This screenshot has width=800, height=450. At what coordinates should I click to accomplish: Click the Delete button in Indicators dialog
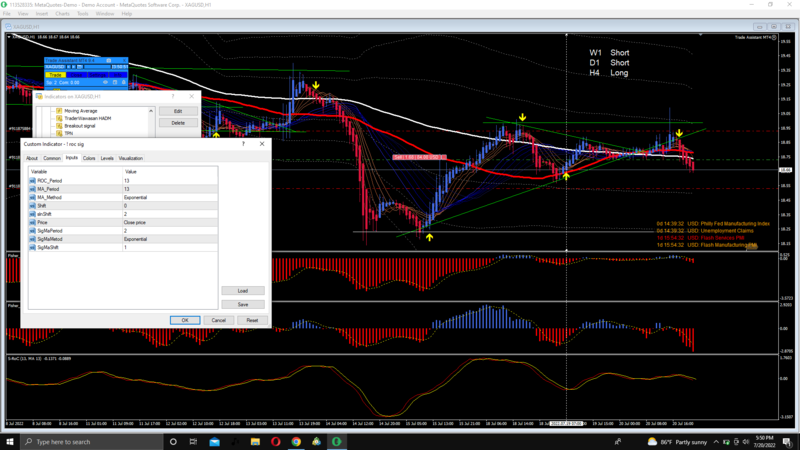tap(178, 123)
